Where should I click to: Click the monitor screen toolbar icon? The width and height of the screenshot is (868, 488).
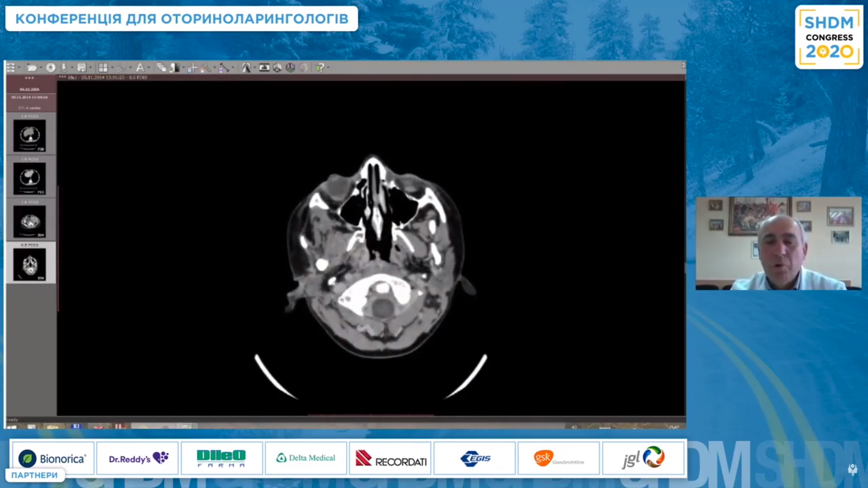(x=264, y=68)
